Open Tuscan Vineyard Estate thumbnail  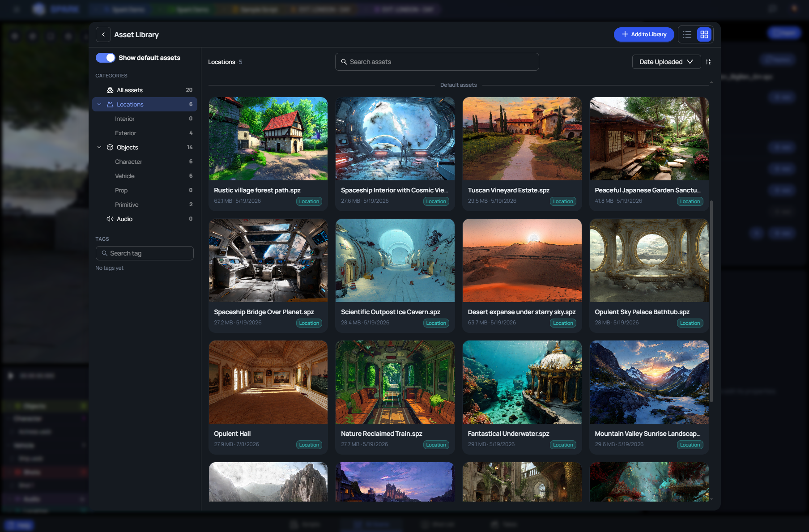point(522,139)
